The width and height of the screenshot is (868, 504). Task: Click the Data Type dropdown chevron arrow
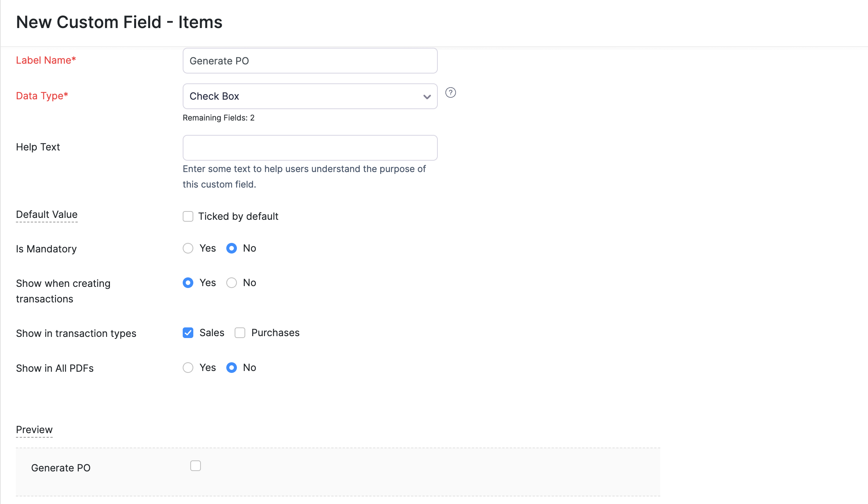coord(427,97)
